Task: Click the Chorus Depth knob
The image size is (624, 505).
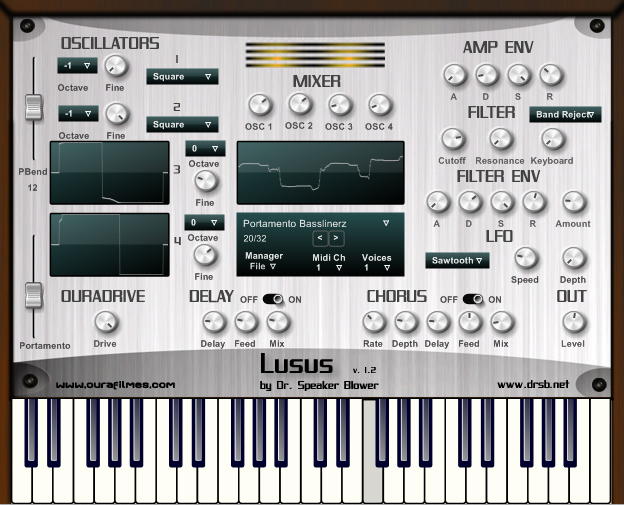Action: tap(406, 322)
